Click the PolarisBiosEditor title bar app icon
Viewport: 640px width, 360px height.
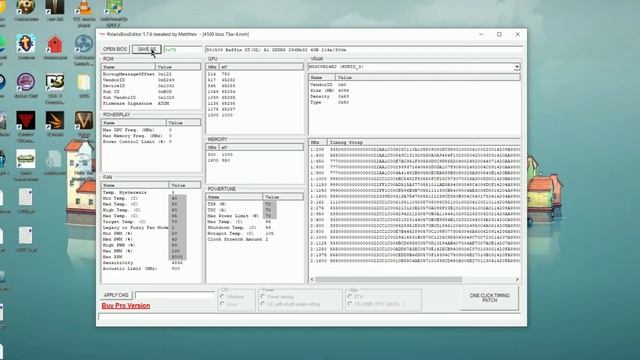102,34
